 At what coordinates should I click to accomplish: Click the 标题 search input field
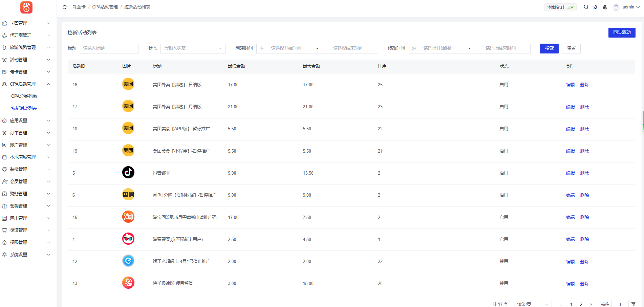tap(109, 48)
